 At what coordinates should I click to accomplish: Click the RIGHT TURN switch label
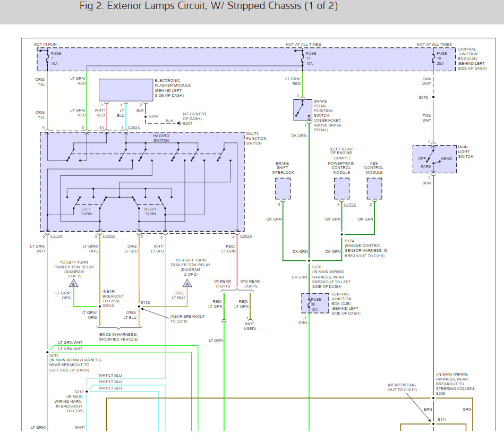(x=150, y=211)
